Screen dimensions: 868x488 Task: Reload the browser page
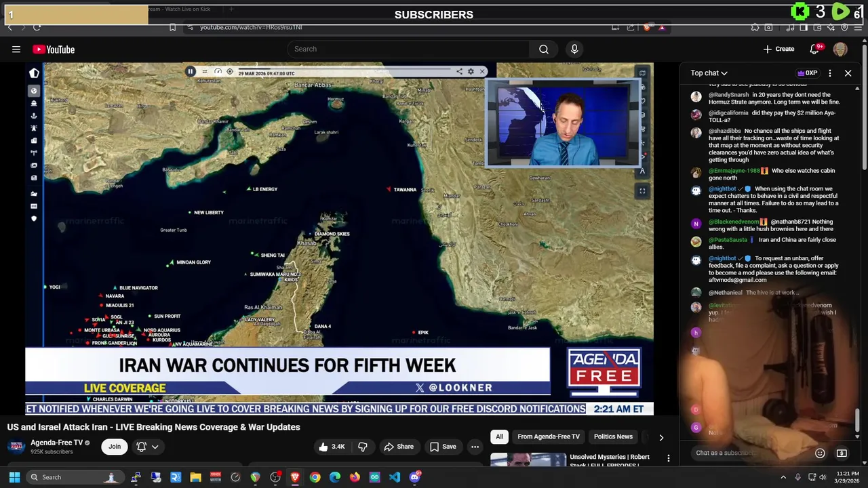coord(37,27)
